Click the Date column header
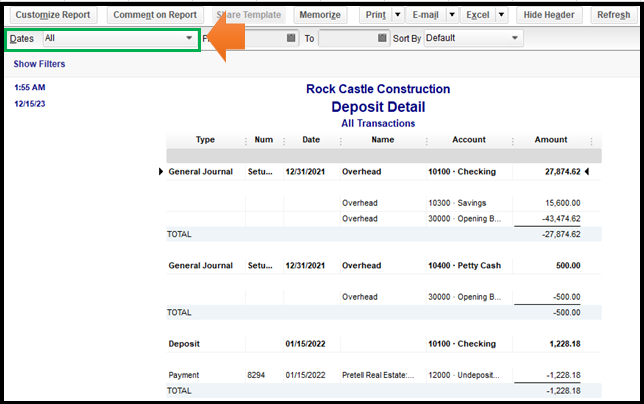Screen dimensions: 644x404 311,140
